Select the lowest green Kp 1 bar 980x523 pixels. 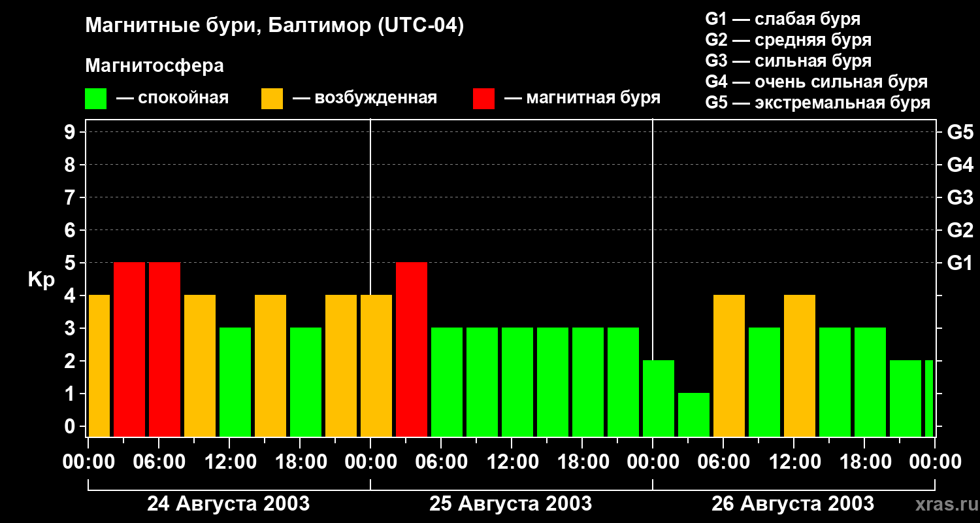(694, 415)
